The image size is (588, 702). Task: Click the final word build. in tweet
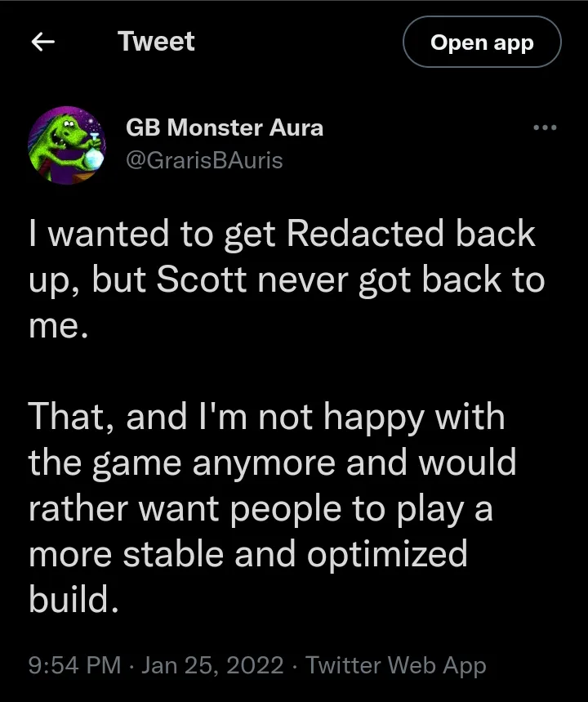point(73,599)
